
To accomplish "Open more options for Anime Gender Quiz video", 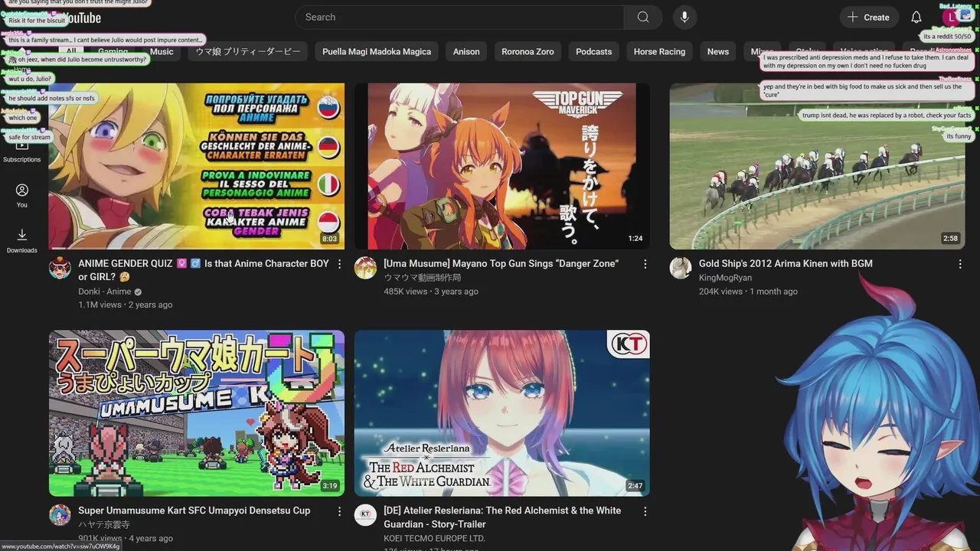I will [x=339, y=264].
